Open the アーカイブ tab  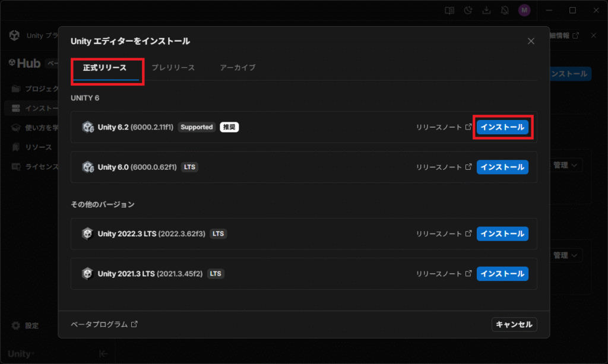(x=237, y=68)
